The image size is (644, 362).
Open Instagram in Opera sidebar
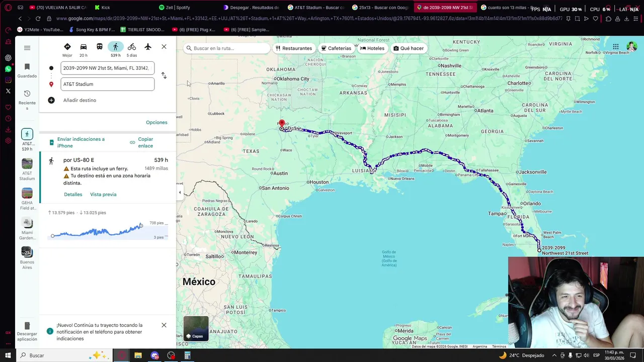click(x=8, y=80)
